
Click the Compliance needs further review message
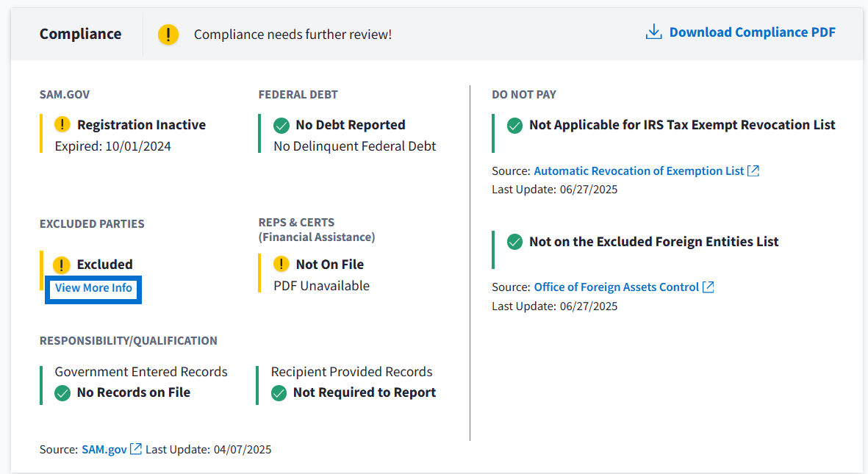(293, 35)
